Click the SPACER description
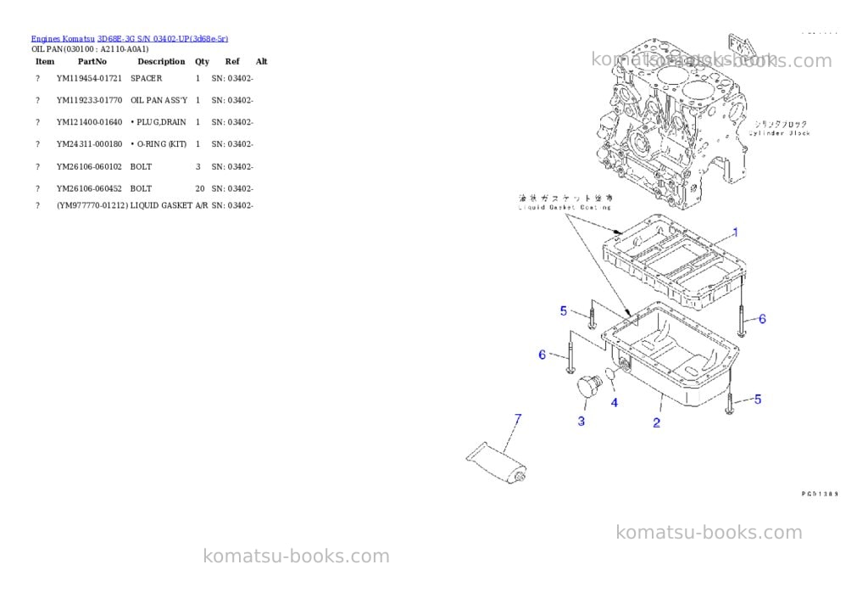This screenshot has height=615, width=868. pyautogui.click(x=146, y=78)
